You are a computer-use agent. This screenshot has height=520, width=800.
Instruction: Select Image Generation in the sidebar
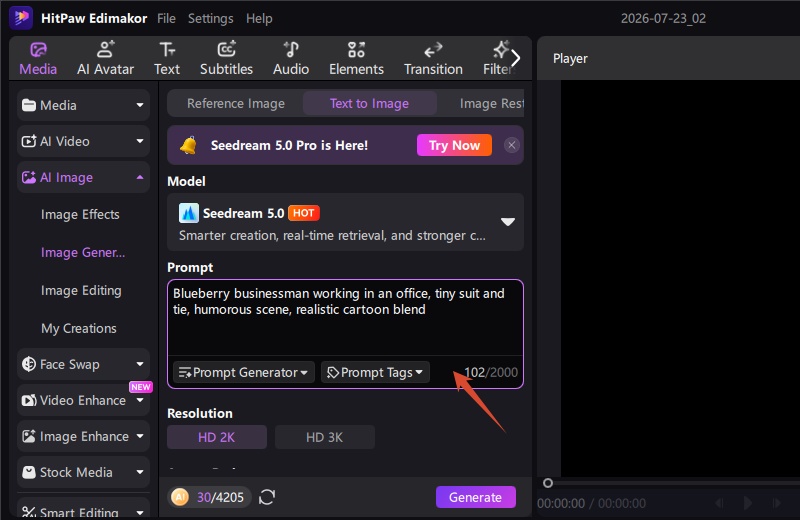[83, 253]
